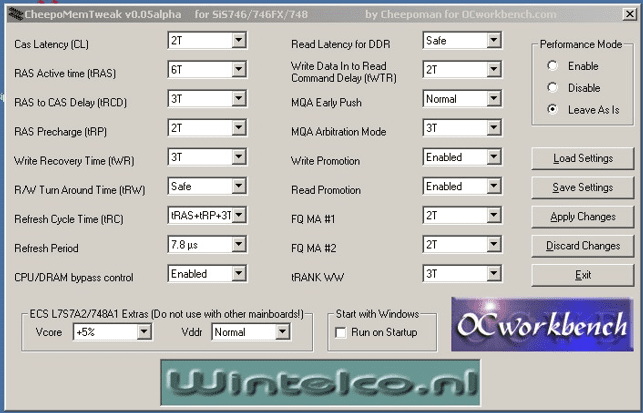This screenshot has height=413, width=643.
Task: Click the Discard Changes button
Action: coord(583,246)
